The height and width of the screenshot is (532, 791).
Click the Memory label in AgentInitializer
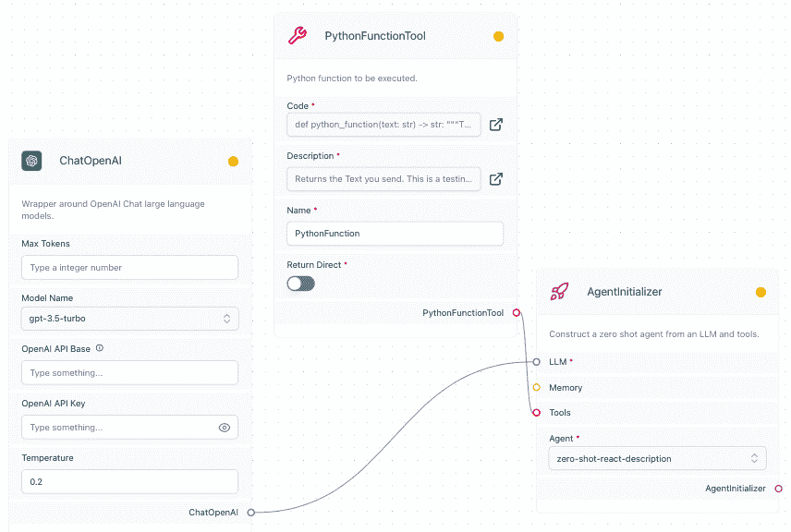[x=566, y=388]
